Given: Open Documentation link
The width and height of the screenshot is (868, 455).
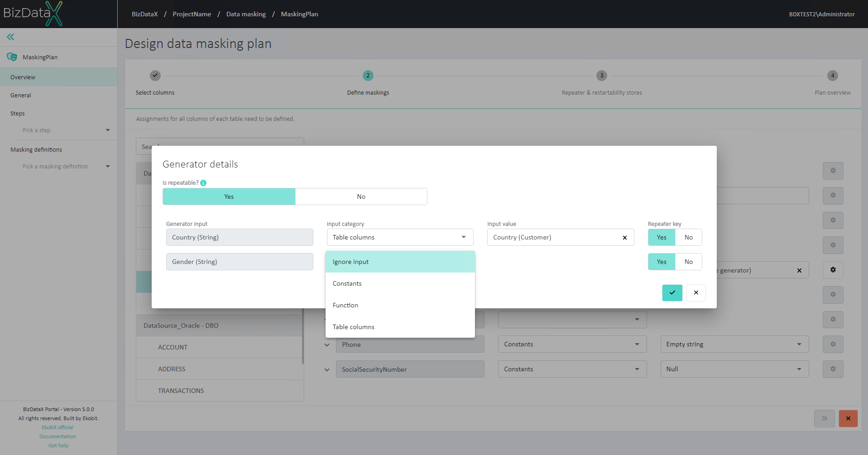Looking at the screenshot, I should pyautogui.click(x=58, y=436).
